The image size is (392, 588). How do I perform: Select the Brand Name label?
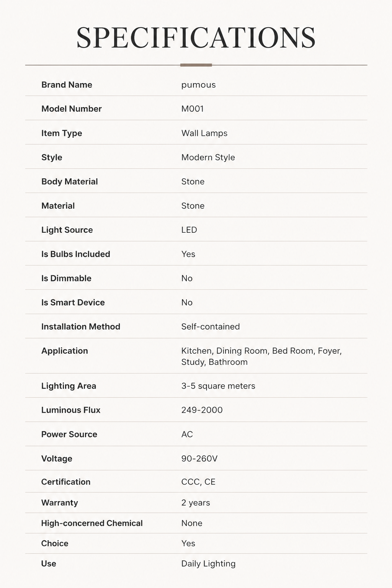67,85
